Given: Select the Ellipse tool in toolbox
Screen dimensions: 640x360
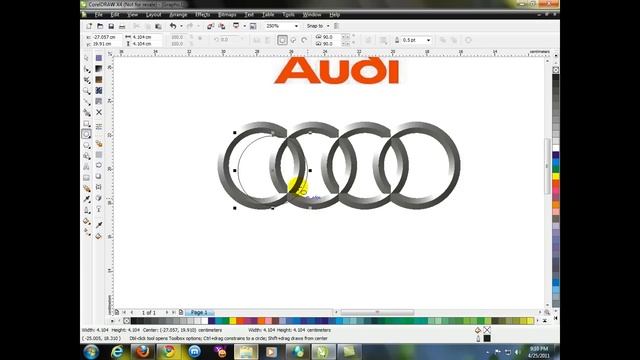Looking at the screenshot, I should [87, 134].
